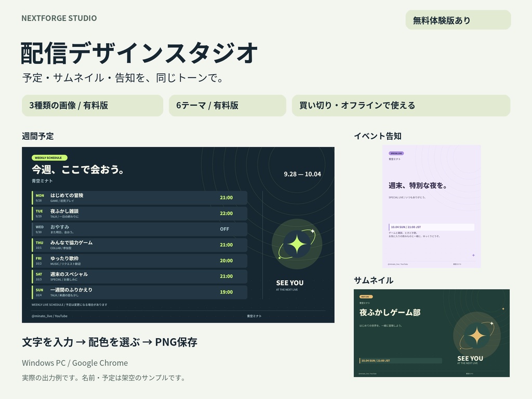The height and width of the screenshot is (399, 532).
Task: Click the gold star orbit emblem in thumbnail preview
Action: point(477,336)
